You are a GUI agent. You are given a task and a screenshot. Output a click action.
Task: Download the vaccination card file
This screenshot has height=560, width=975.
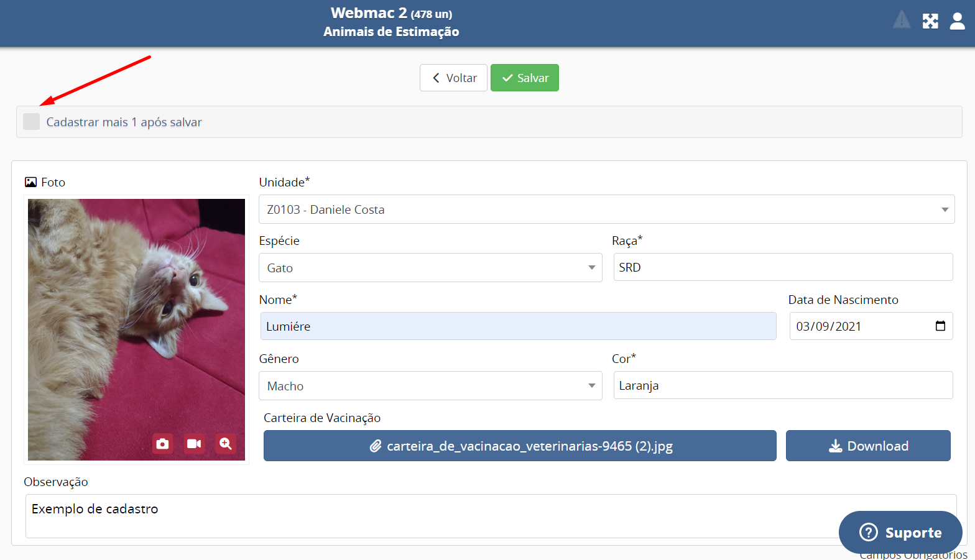pyautogui.click(x=868, y=446)
